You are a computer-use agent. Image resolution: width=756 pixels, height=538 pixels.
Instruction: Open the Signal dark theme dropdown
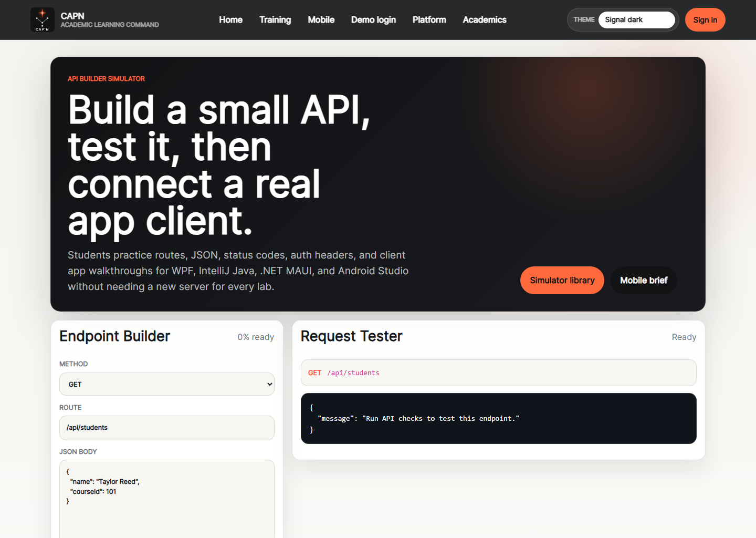click(636, 20)
